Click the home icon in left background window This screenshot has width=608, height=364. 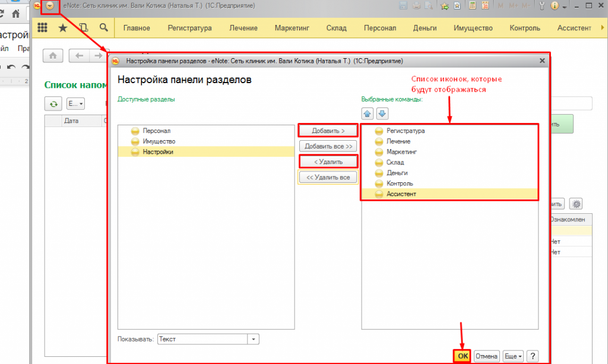(15, 14)
